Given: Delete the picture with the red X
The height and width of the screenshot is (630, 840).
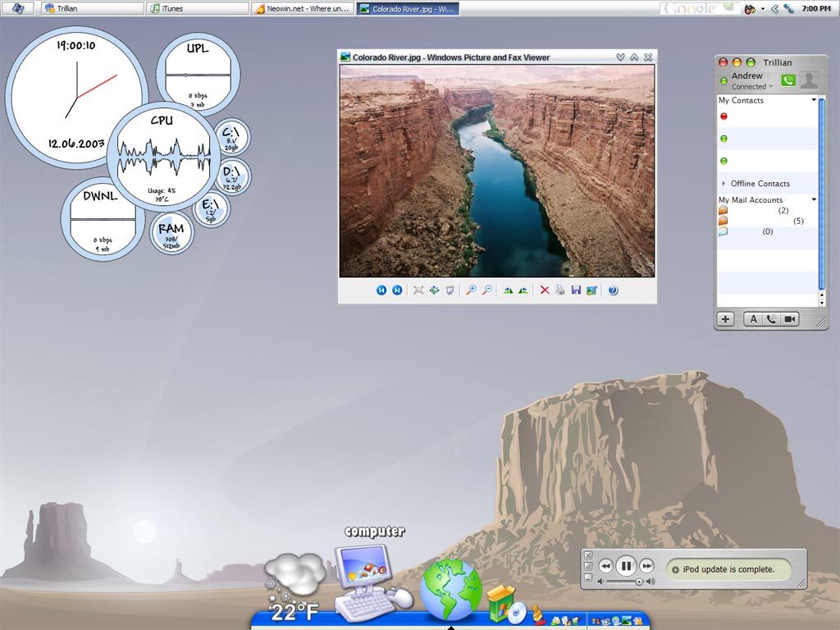Looking at the screenshot, I should [544, 290].
